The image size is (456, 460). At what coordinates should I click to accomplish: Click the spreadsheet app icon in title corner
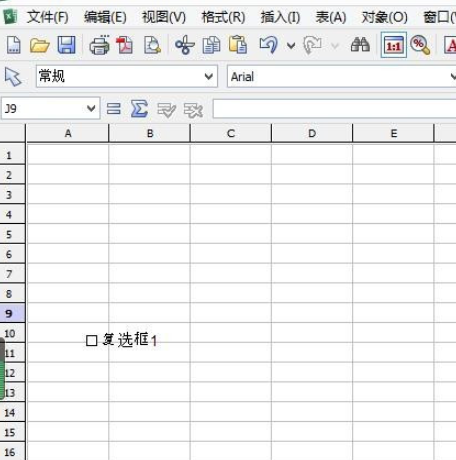pyautogui.click(x=9, y=16)
